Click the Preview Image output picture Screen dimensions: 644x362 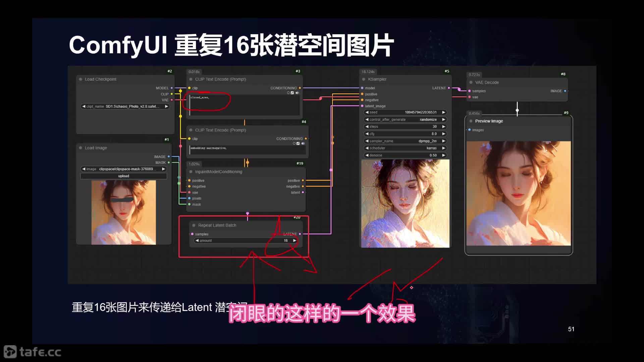(519, 193)
